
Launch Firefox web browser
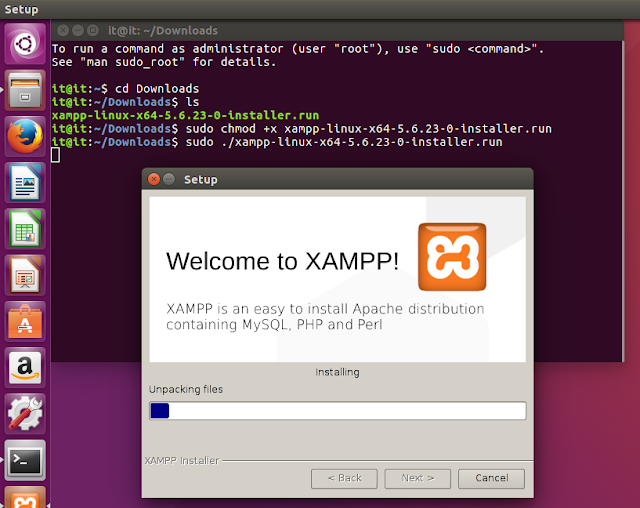[x=25, y=136]
